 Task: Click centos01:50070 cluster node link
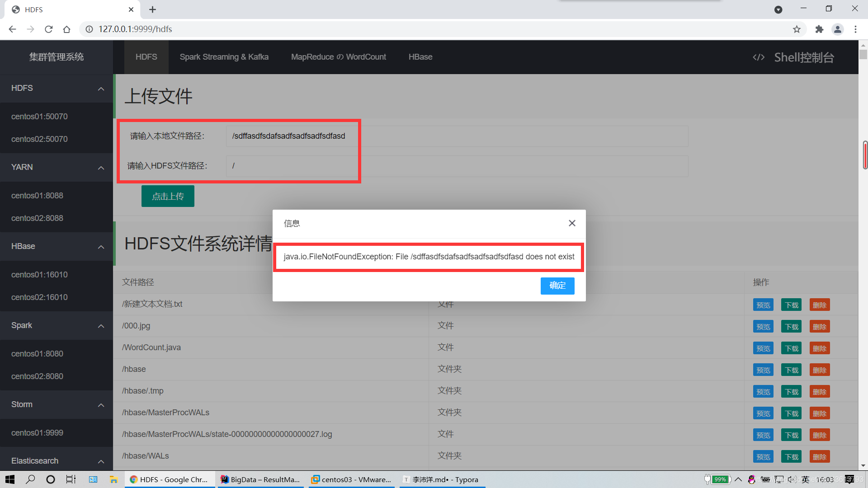click(39, 116)
